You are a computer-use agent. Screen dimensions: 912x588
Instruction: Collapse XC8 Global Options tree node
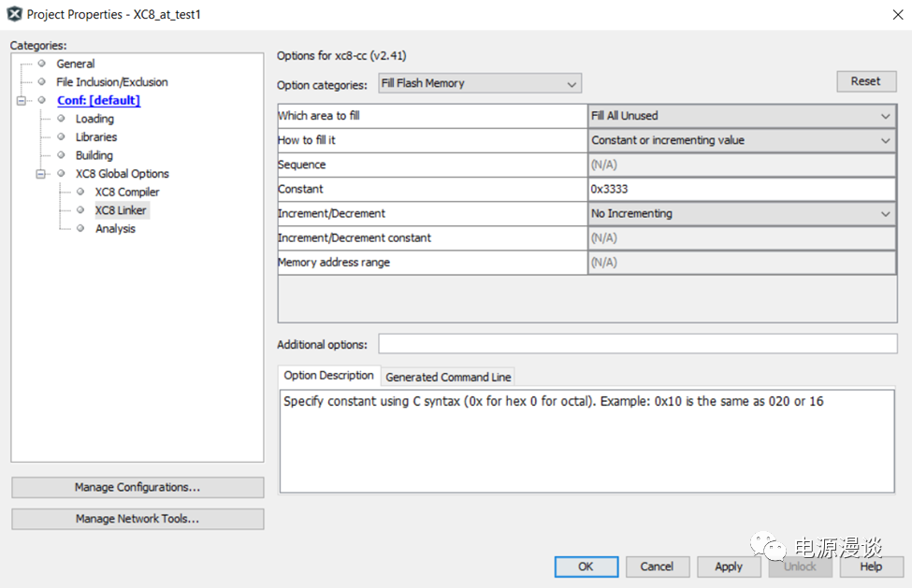(x=41, y=174)
